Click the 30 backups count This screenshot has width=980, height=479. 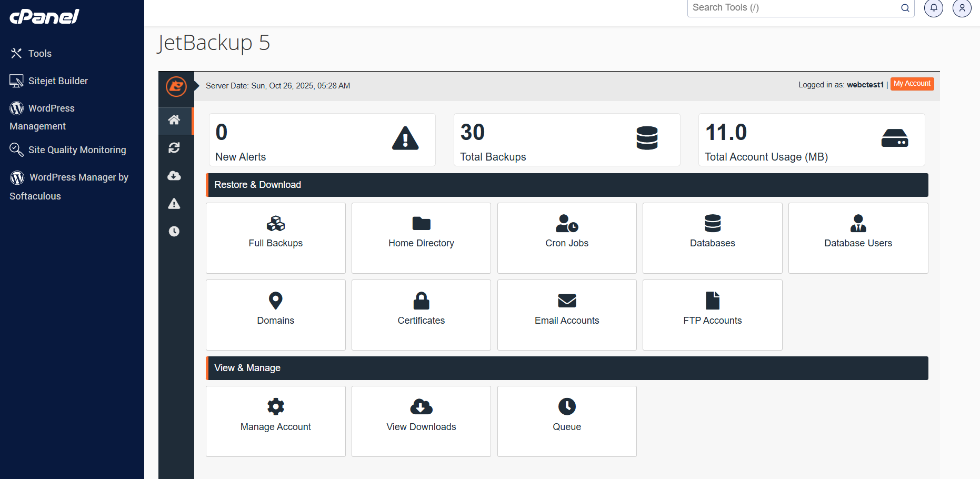(x=473, y=132)
